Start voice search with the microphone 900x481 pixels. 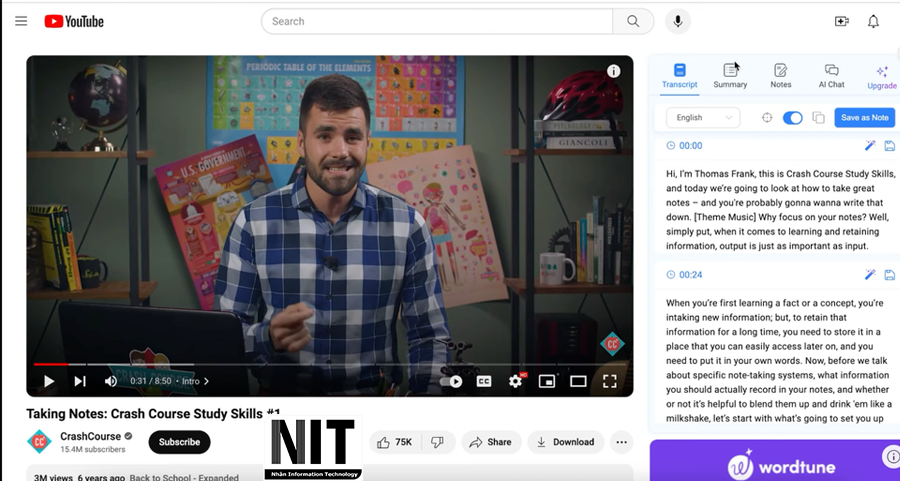tap(678, 21)
